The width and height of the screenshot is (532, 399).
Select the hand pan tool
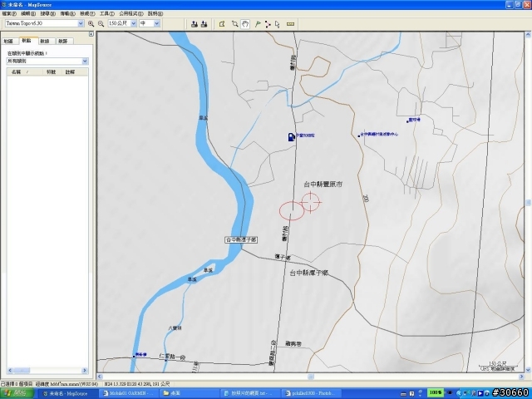coord(245,24)
